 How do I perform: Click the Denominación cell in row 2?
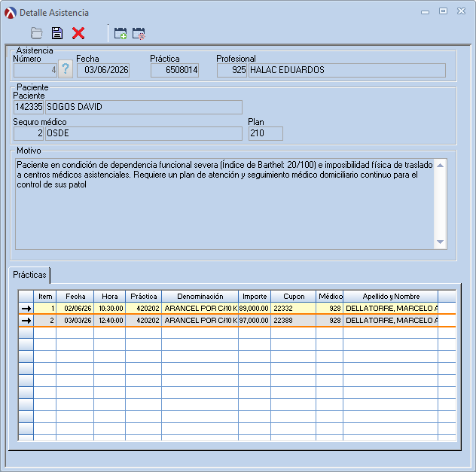click(x=200, y=321)
